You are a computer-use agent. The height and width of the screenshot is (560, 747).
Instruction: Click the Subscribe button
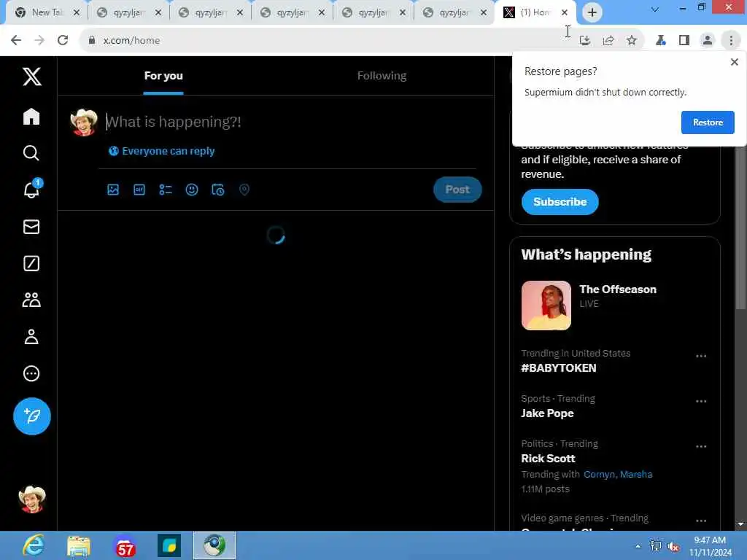click(x=560, y=202)
